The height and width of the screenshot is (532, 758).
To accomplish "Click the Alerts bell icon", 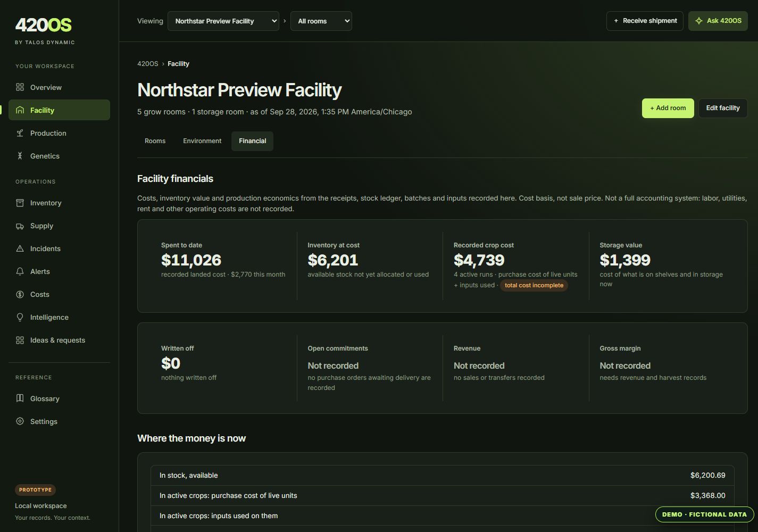I will pyautogui.click(x=20, y=271).
